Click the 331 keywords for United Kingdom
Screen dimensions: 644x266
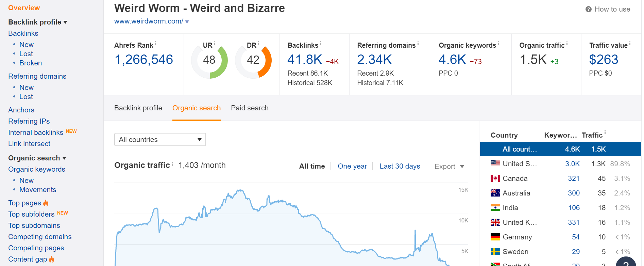coord(574,222)
